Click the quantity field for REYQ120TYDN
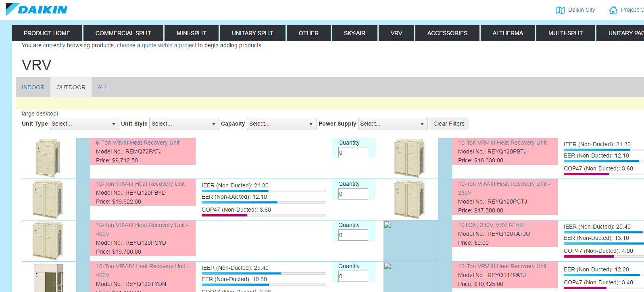This screenshot has width=644, height=292. coord(353,276)
